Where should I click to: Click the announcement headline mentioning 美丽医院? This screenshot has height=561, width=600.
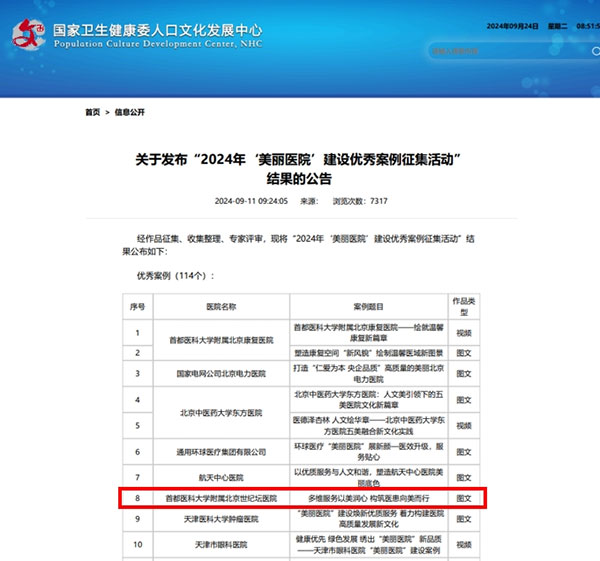tap(298, 169)
